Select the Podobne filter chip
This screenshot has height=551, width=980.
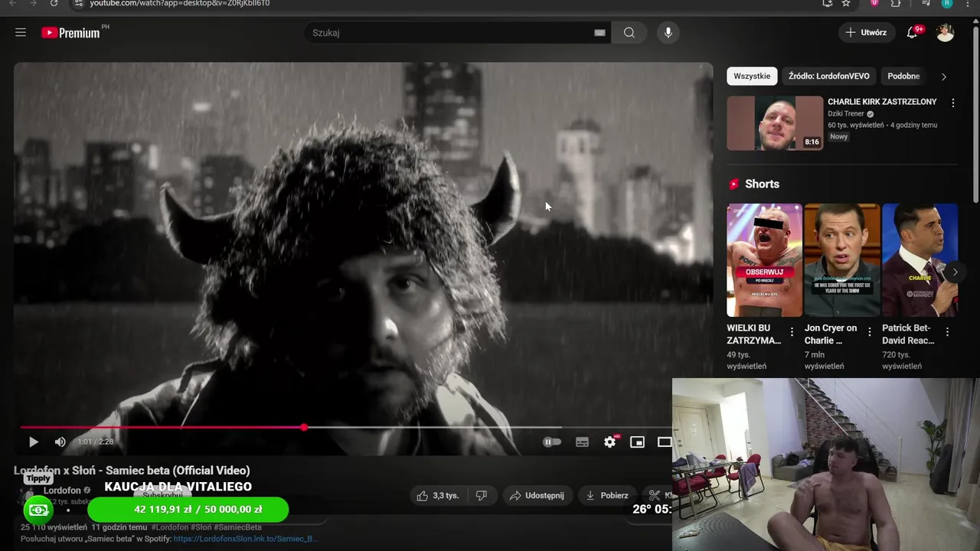(x=903, y=76)
